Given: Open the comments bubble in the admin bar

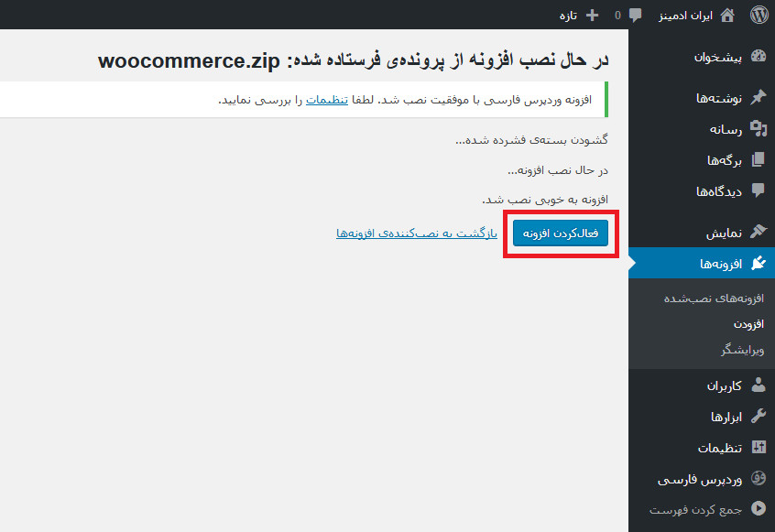Looking at the screenshot, I should (x=635, y=16).
